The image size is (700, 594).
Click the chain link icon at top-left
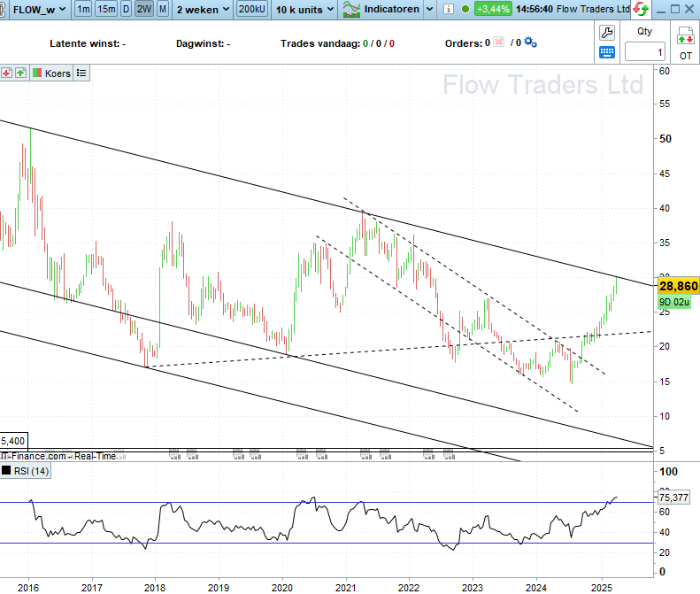(x=3, y=9)
